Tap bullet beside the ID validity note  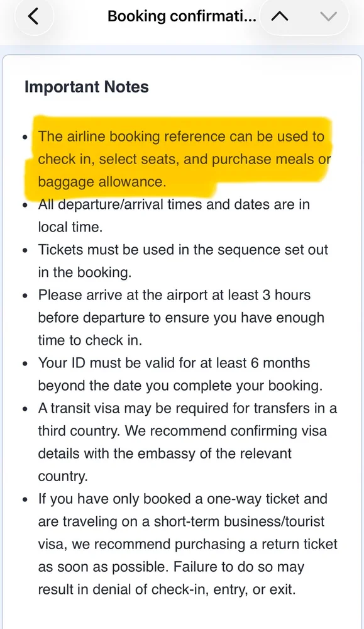point(26,364)
